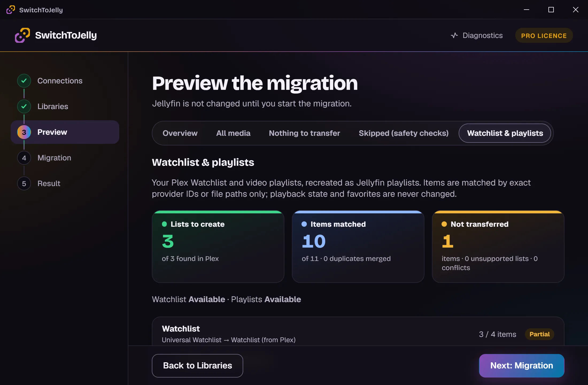Click the 'Jellyfin is not changed until you start the migration.' line
The height and width of the screenshot is (385, 588).
pos(252,103)
